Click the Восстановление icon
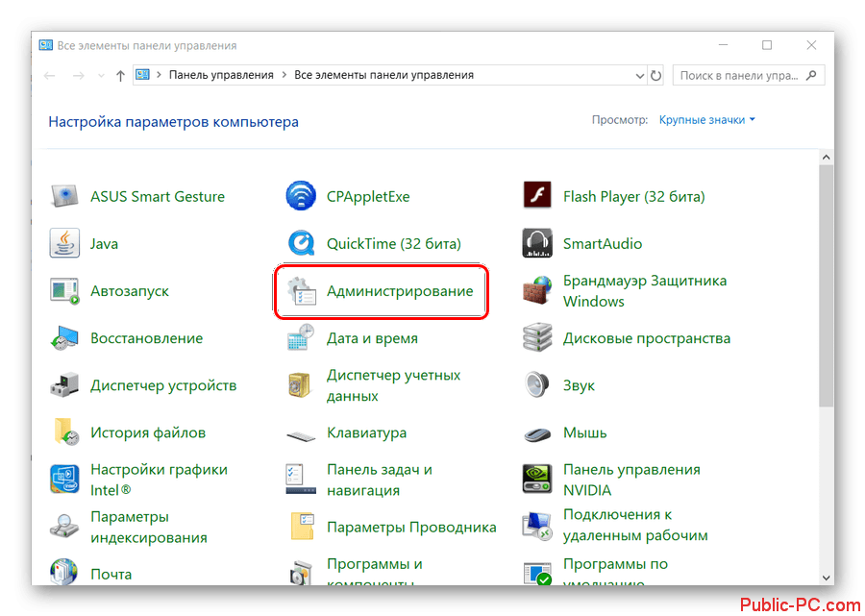Screen dimensions: 865x616 click(64, 338)
